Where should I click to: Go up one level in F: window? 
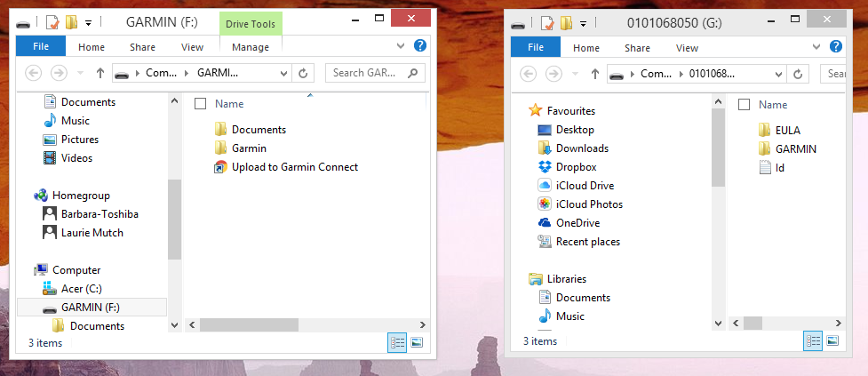tap(100, 73)
